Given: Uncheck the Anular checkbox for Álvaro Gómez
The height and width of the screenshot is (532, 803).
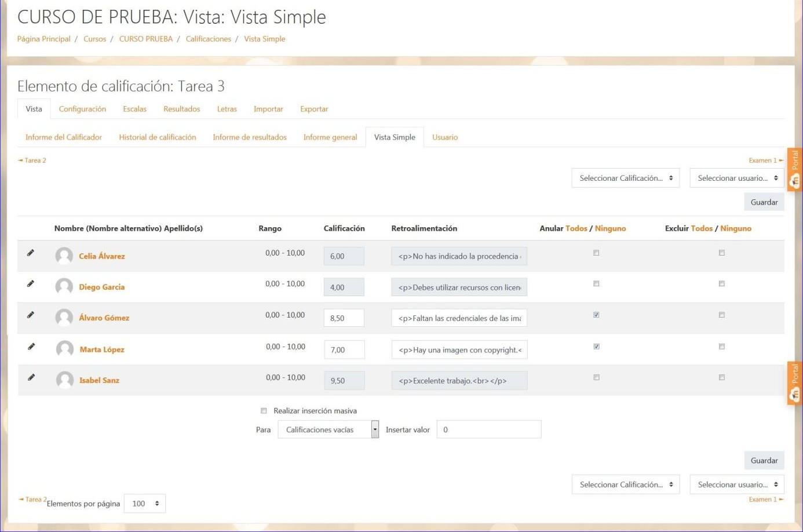Looking at the screenshot, I should [x=596, y=315].
